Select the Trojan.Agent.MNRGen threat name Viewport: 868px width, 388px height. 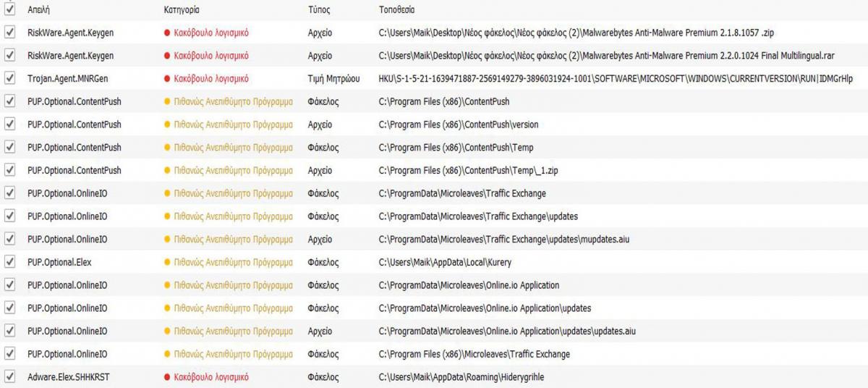68,78
